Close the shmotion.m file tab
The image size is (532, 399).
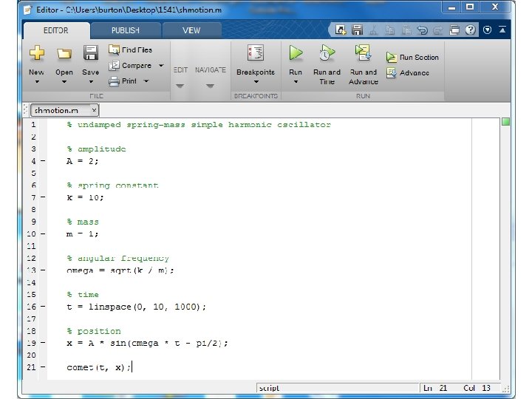point(94,110)
